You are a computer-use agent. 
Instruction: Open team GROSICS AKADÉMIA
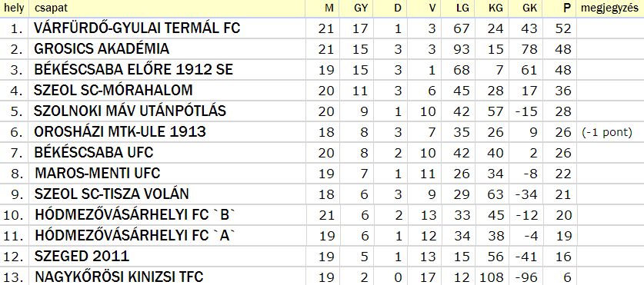tap(102, 49)
